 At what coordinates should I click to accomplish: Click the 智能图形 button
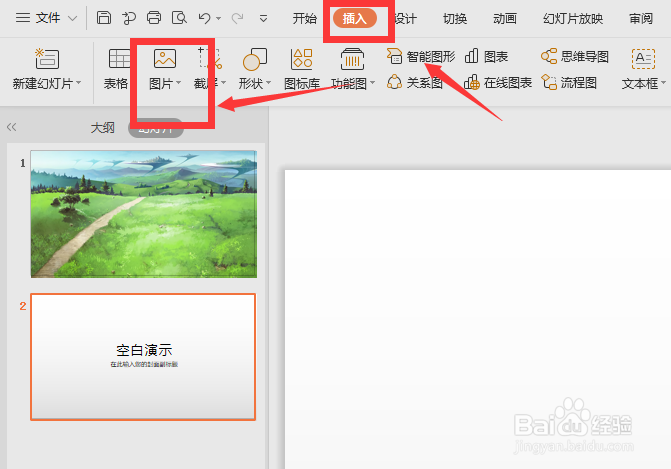tap(421, 56)
